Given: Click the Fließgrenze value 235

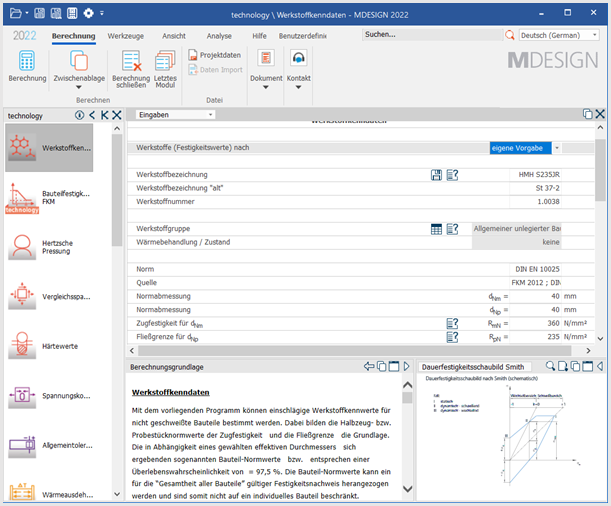Looking at the screenshot, I should pos(535,337).
